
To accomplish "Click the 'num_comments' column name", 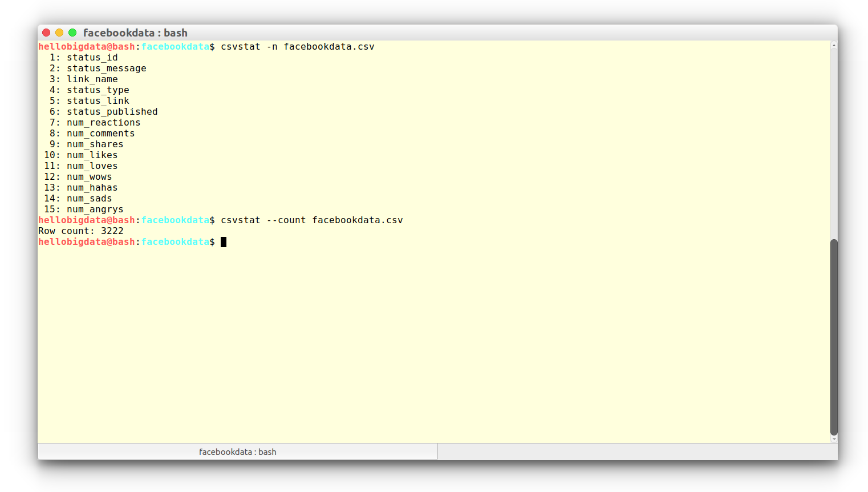I will point(101,134).
